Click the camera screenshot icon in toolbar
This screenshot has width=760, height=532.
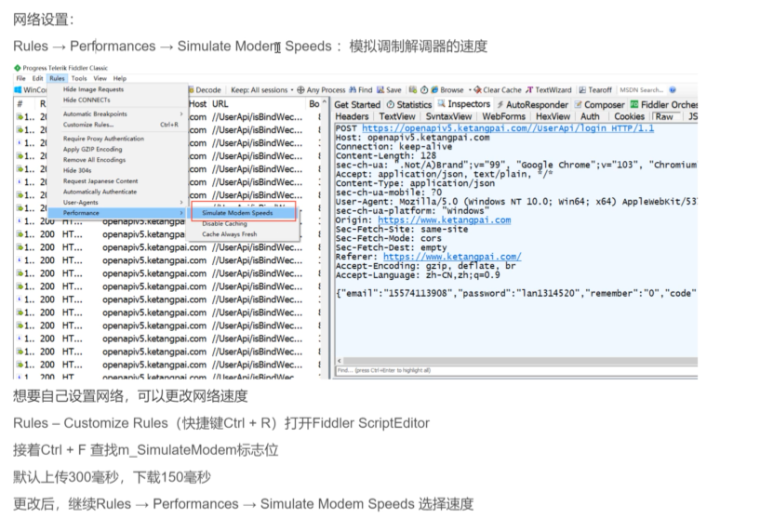pyautogui.click(x=412, y=89)
